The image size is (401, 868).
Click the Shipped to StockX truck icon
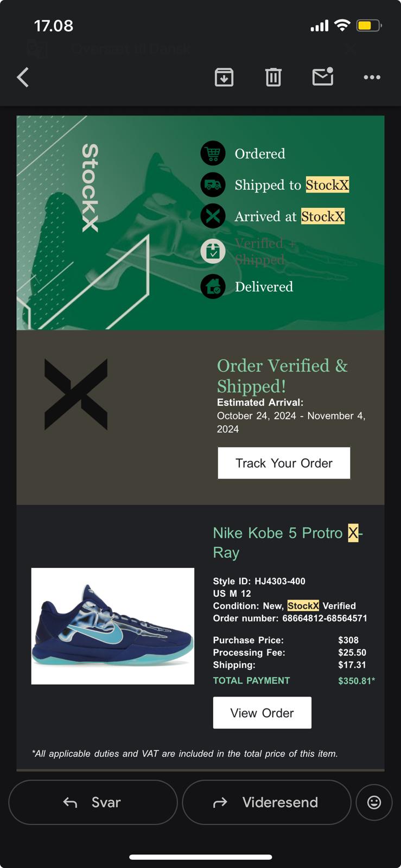213,185
